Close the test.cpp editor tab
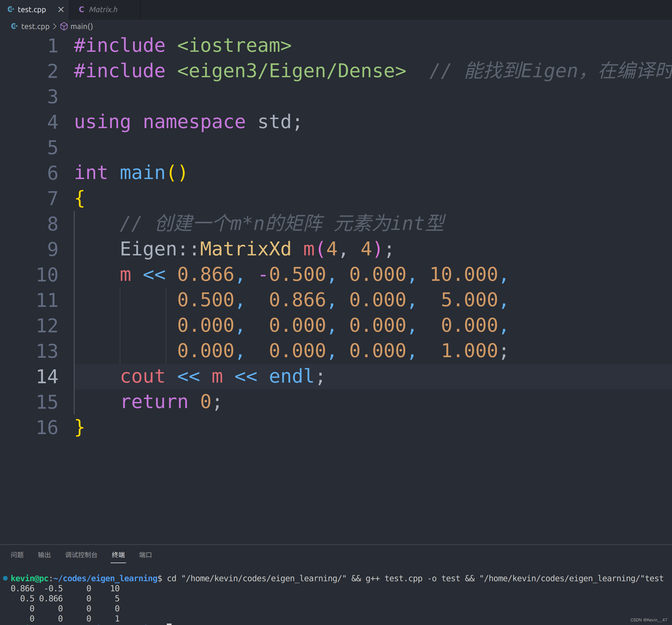The image size is (672, 625). pos(61,9)
